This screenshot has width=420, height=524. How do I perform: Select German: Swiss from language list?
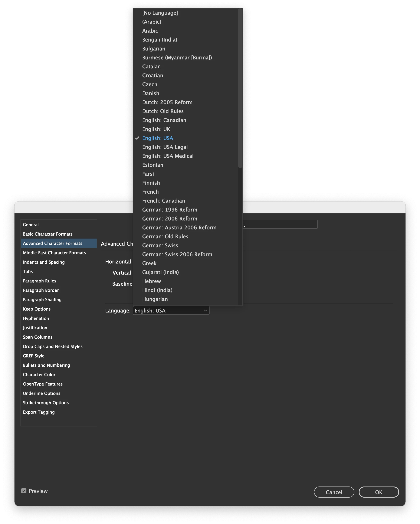click(x=160, y=245)
